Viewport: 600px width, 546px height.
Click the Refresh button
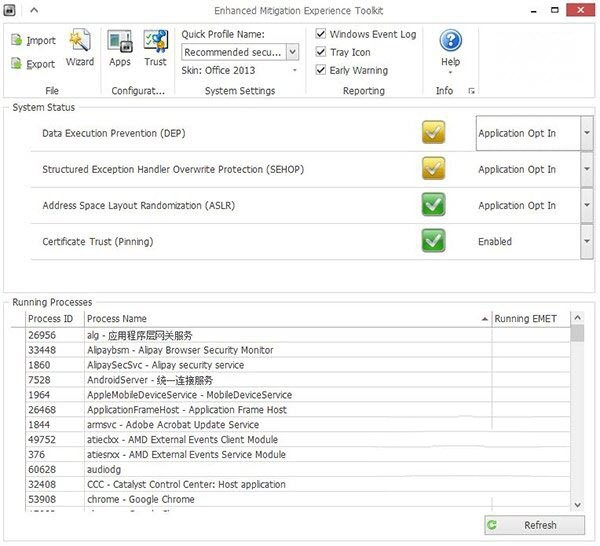click(534, 525)
